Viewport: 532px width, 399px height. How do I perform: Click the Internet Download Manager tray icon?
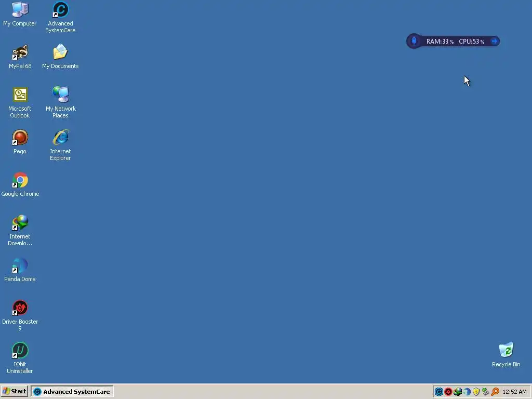[457, 392]
